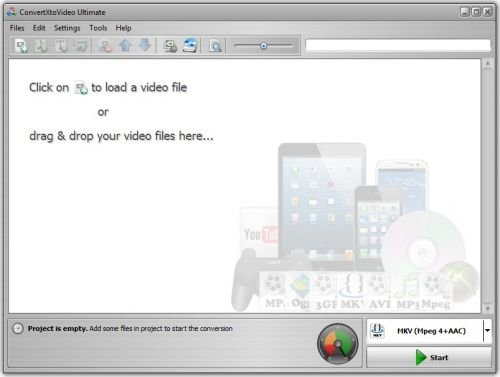Click the monitor with gear settings icon
The height and width of the screenshot is (377, 500).
[x=170, y=46]
